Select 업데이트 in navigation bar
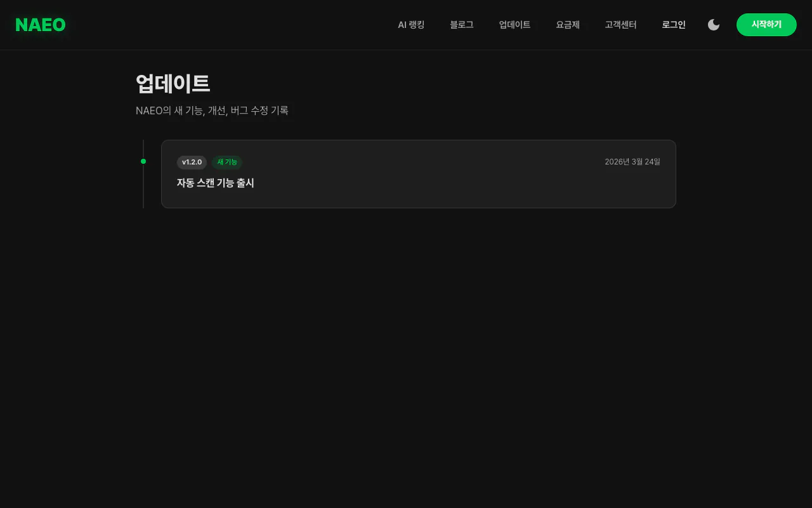The width and height of the screenshot is (812, 508). (x=514, y=25)
